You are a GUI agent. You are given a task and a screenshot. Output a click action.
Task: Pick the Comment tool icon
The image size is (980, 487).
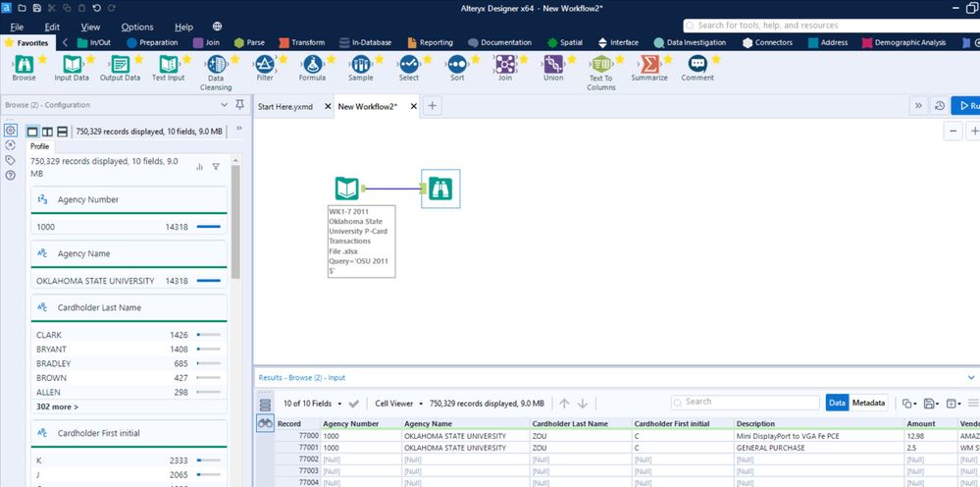tap(697, 64)
